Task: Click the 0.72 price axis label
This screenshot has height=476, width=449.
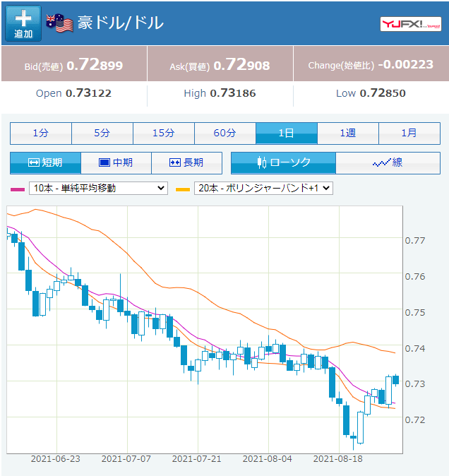Action: pos(415,420)
